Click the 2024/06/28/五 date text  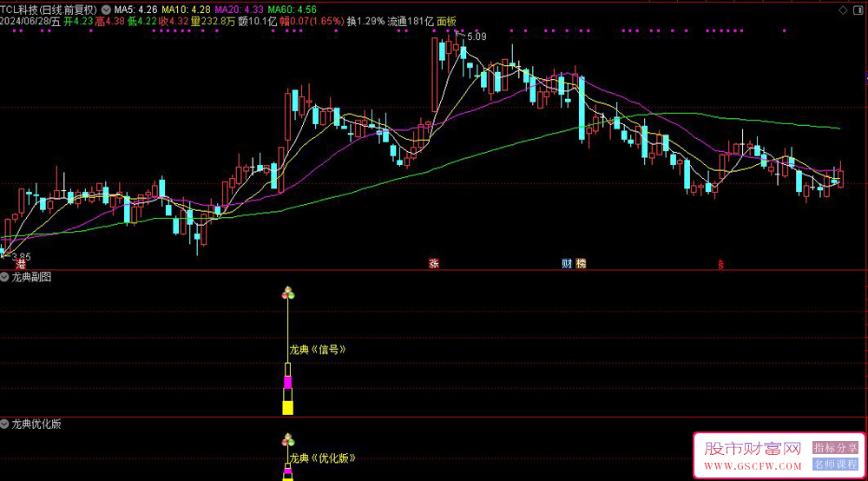pyautogui.click(x=30, y=22)
